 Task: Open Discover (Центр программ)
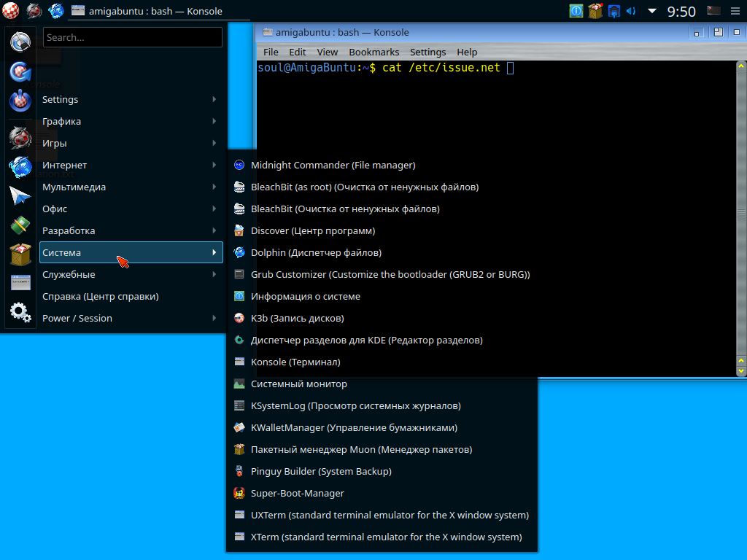(382, 231)
